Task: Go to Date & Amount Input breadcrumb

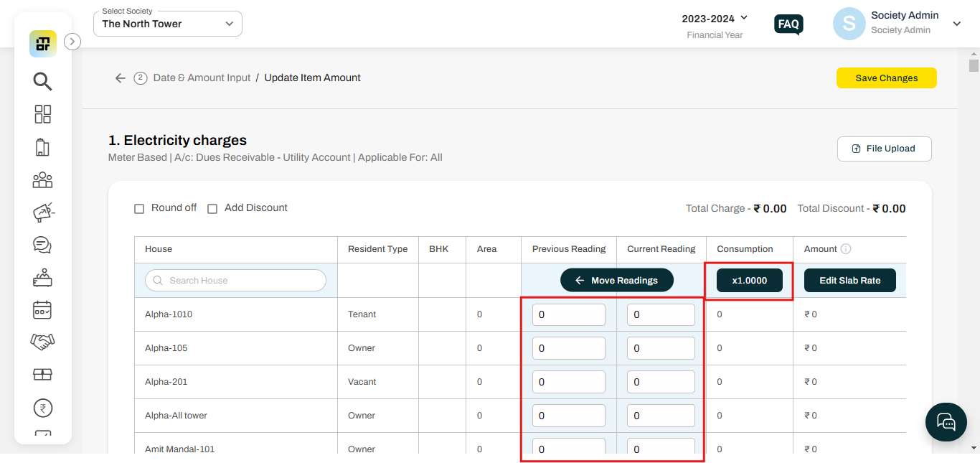Action: click(x=202, y=78)
